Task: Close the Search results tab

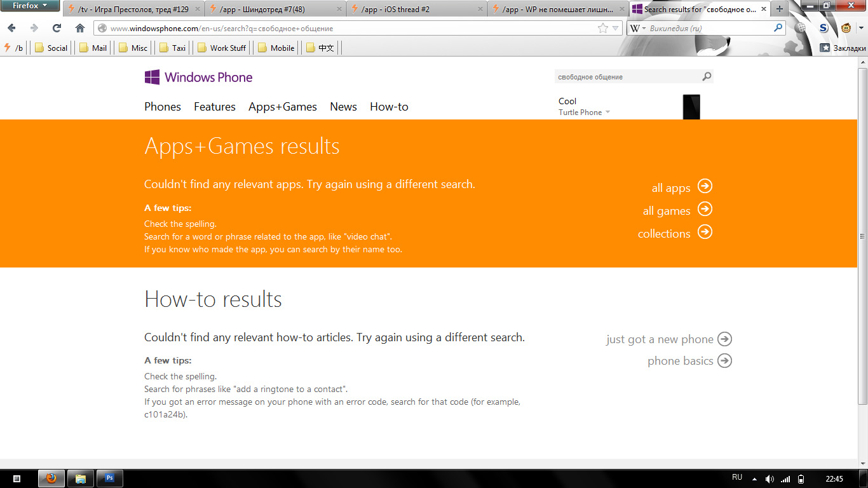Action: (763, 10)
